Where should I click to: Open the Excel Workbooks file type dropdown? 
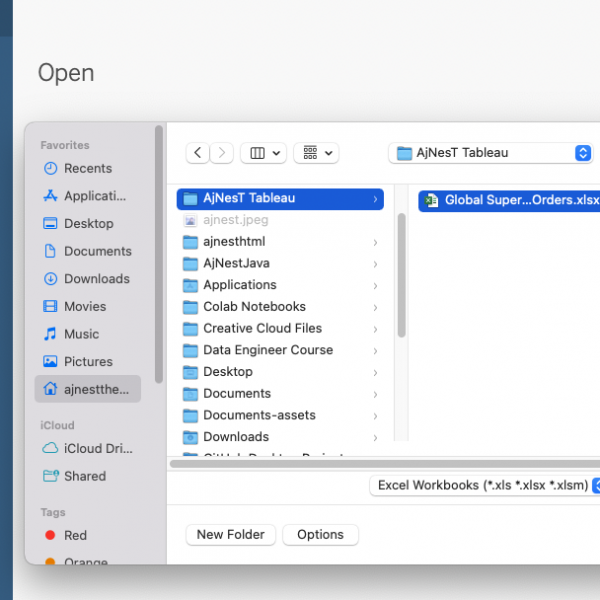pyautogui.click(x=484, y=485)
